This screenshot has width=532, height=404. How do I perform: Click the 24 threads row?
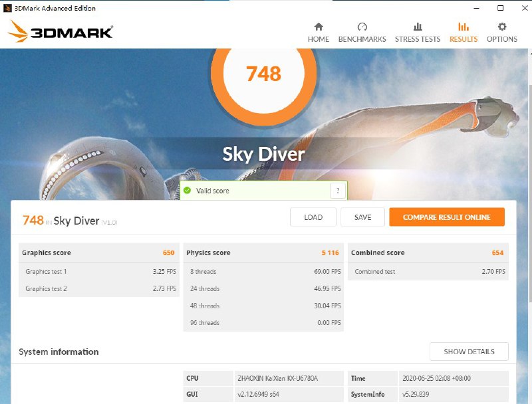[263, 289]
